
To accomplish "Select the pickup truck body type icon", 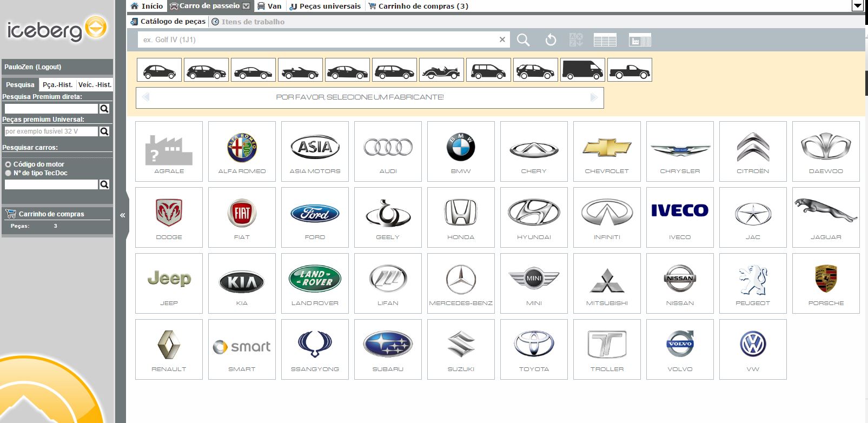I will point(630,70).
